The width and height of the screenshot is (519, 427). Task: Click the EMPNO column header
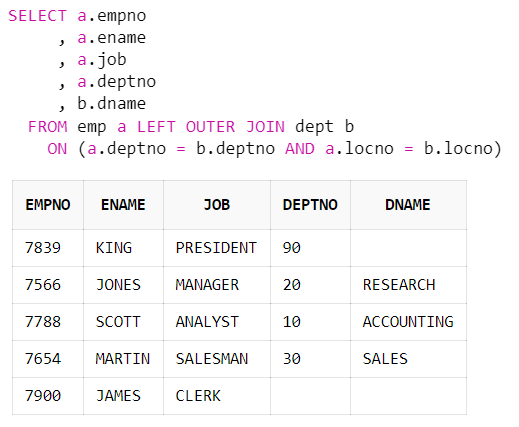coord(48,205)
